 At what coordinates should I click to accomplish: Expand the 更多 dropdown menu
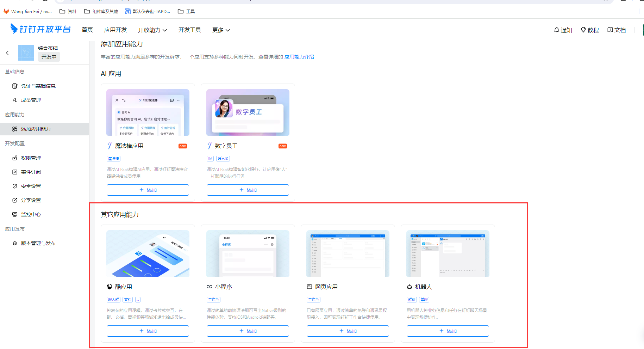(221, 30)
